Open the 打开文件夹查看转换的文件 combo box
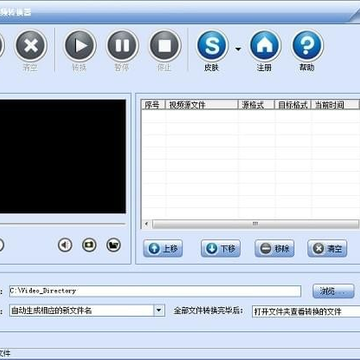Viewport: 360px width, 360px height. pyautogui.click(x=306, y=312)
